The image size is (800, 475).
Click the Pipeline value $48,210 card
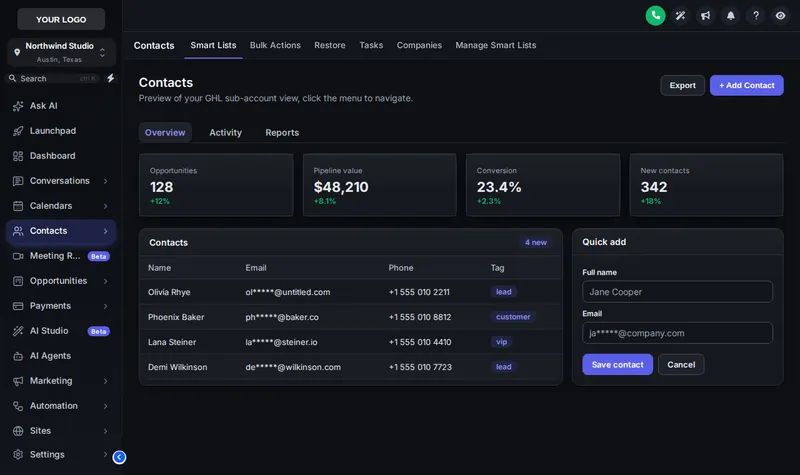coord(380,185)
